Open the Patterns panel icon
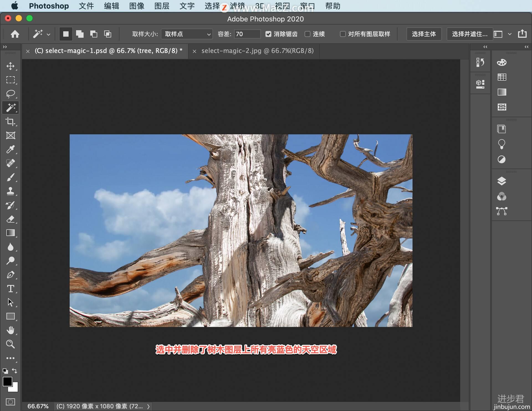The width and height of the screenshot is (532, 411). [x=502, y=107]
